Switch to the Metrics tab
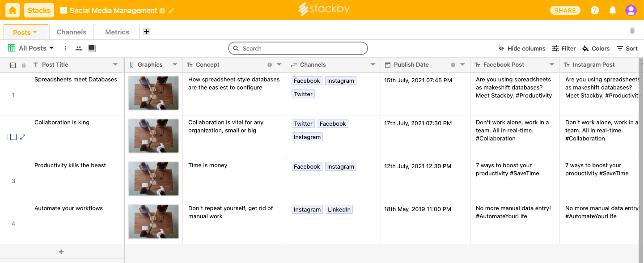 tap(117, 32)
